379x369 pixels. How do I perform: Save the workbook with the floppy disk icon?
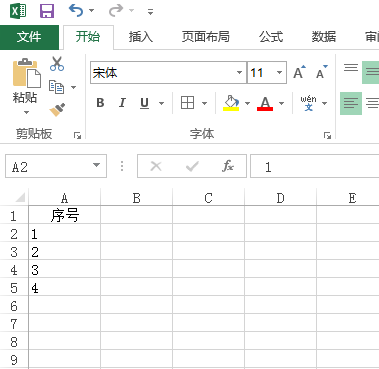(x=47, y=11)
